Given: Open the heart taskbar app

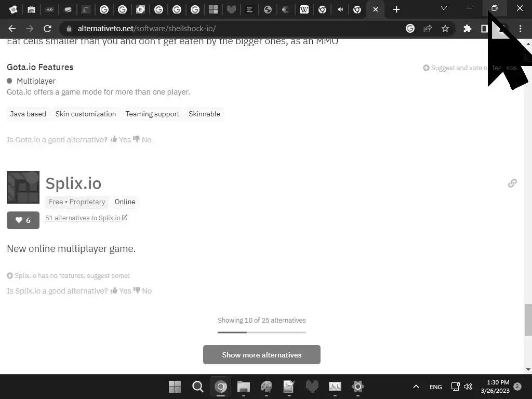Looking at the screenshot, I should (312, 387).
